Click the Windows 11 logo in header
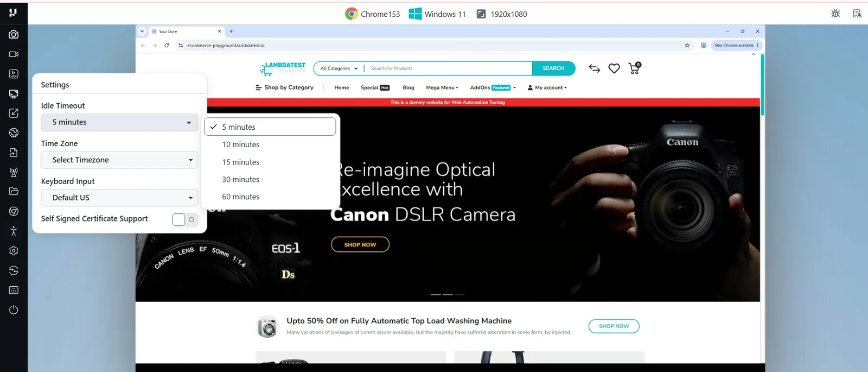The image size is (868, 372). 415,14
